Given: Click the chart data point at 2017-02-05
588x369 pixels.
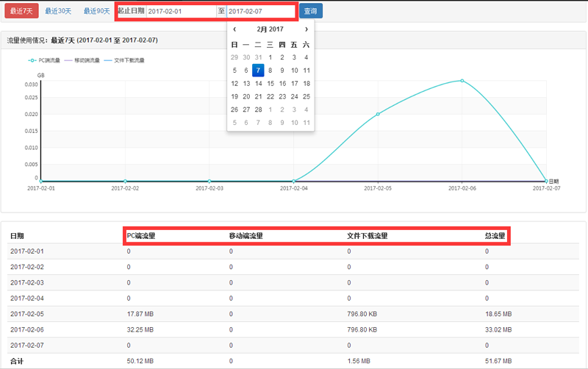Looking at the screenshot, I should point(378,114).
